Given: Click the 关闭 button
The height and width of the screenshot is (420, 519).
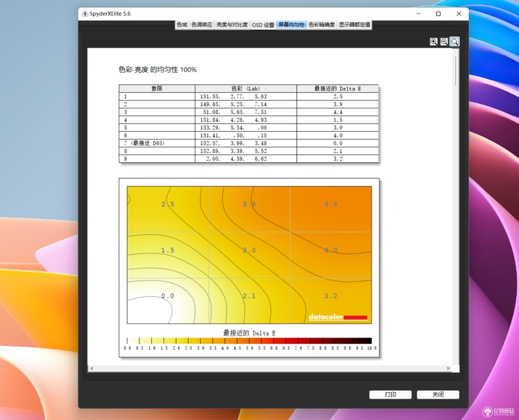Looking at the screenshot, I should [438, 395].
